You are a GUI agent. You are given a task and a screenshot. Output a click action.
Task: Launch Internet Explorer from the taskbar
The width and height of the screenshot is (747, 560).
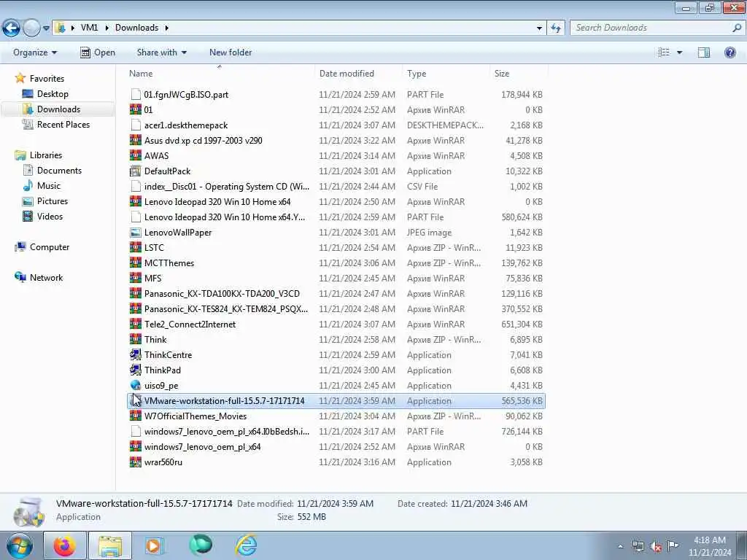coord(247,545)
